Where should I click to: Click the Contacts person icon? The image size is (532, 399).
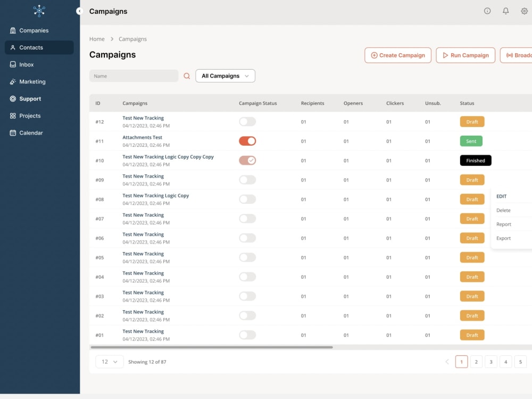[x=13, y=47]
